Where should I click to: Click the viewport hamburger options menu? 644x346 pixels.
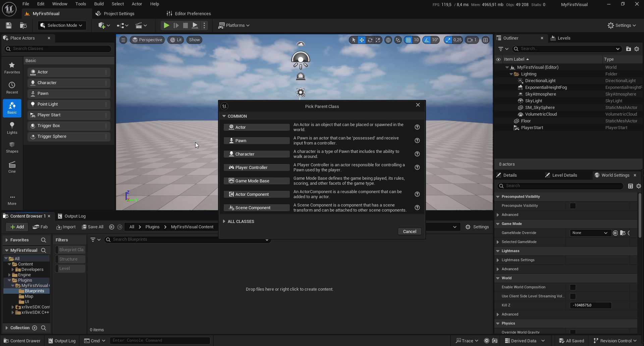click(123, 40)
